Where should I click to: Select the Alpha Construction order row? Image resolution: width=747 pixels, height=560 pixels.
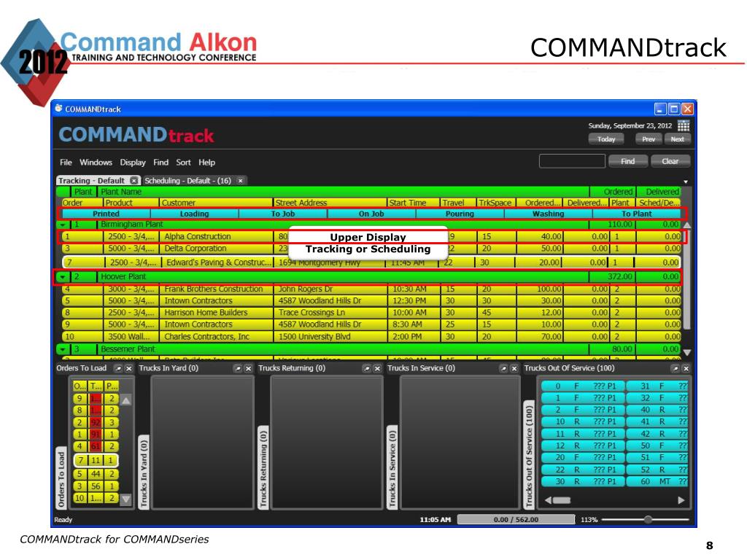click(x=371, y=237)
